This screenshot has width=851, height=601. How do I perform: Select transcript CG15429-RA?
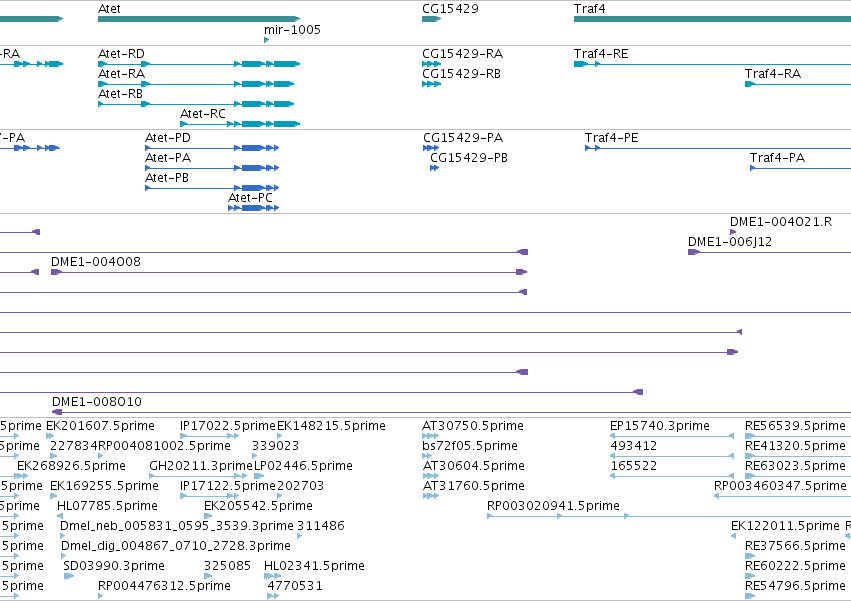click(431, 64)
